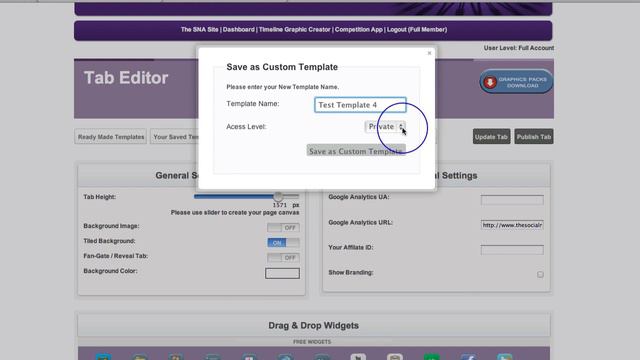The height and width of the screenshot is (360, 640).
Task: Open the Access Level dropdown showing Private
Action: (385, 127)
